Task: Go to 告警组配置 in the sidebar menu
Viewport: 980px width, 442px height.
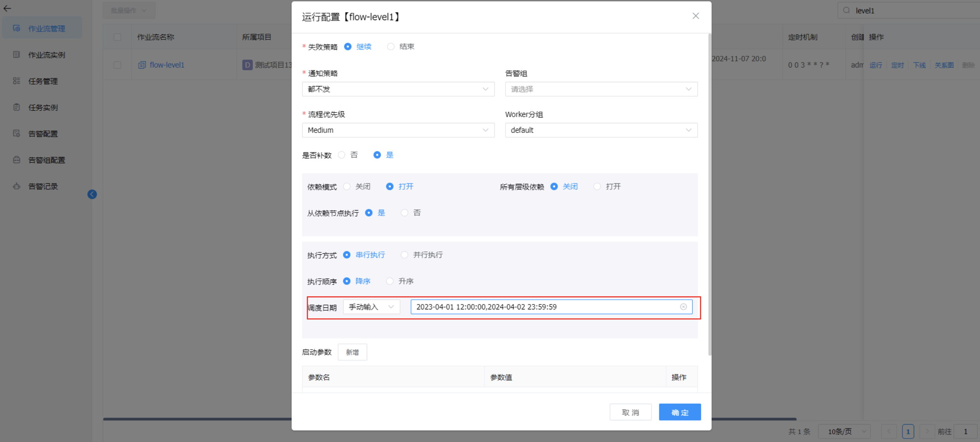Action: tap(46, 160)
